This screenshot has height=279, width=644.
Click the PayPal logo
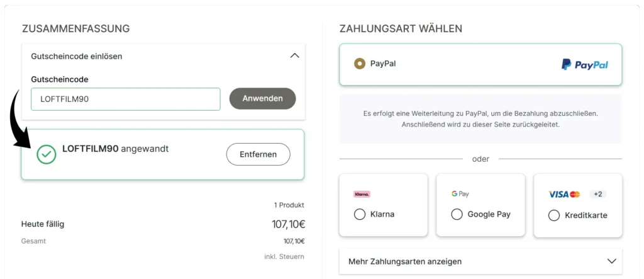pyautogui.click(x=584, y=65)
